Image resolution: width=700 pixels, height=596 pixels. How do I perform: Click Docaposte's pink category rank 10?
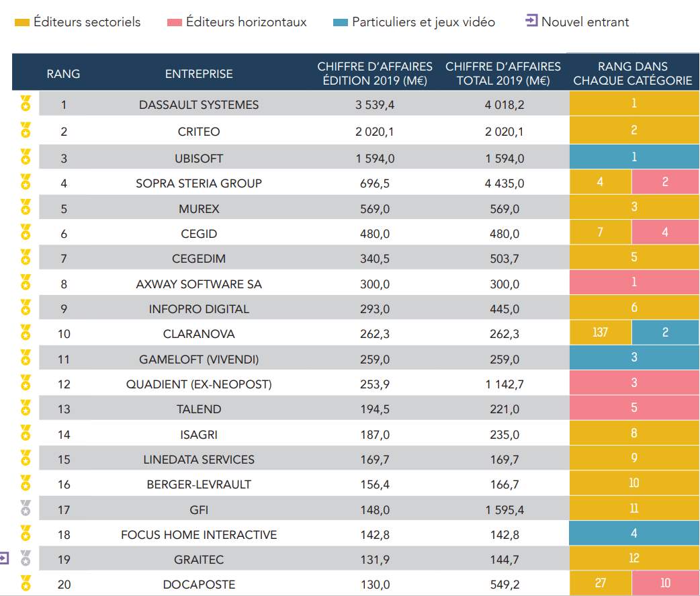pos(665,583)
